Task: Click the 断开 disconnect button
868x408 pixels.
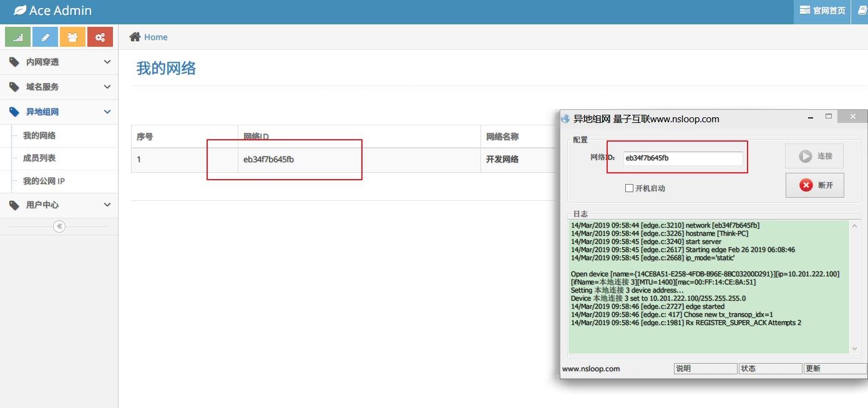Action: (x=814, y=185)
